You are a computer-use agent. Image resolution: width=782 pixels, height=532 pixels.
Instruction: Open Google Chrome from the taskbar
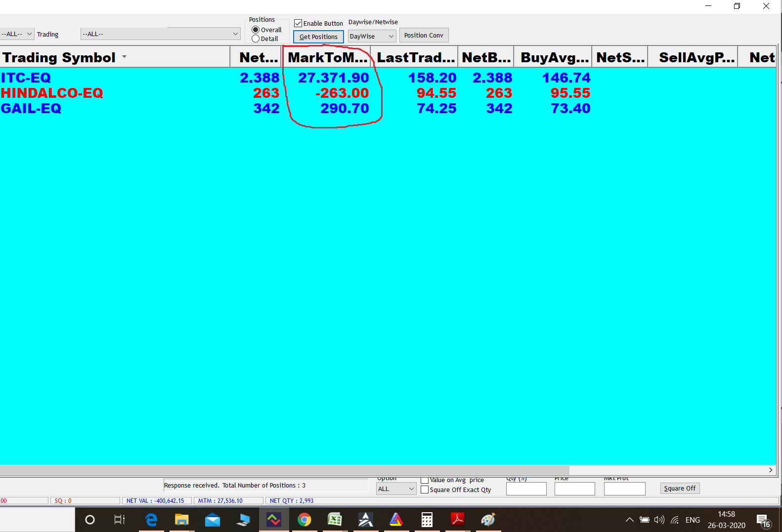point(304,520)
